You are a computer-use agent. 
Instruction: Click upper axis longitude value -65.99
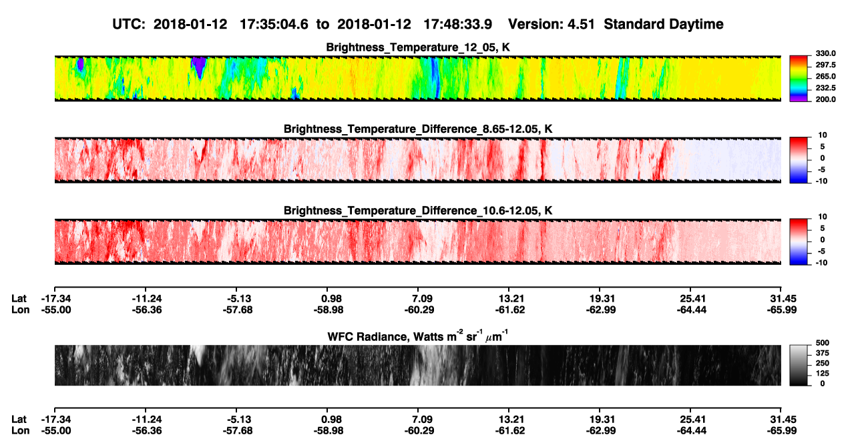pyautogui.click(x=783, y=310)
